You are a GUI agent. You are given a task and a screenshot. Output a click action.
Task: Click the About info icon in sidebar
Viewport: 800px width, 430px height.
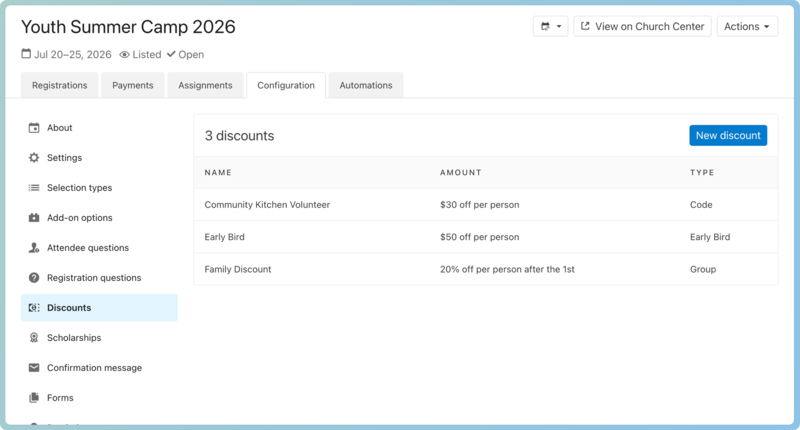(34, 128)
